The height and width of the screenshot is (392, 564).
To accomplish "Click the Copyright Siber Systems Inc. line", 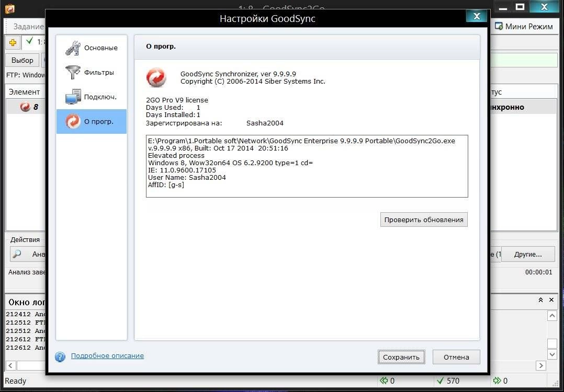I will click(x=253, y=82).
